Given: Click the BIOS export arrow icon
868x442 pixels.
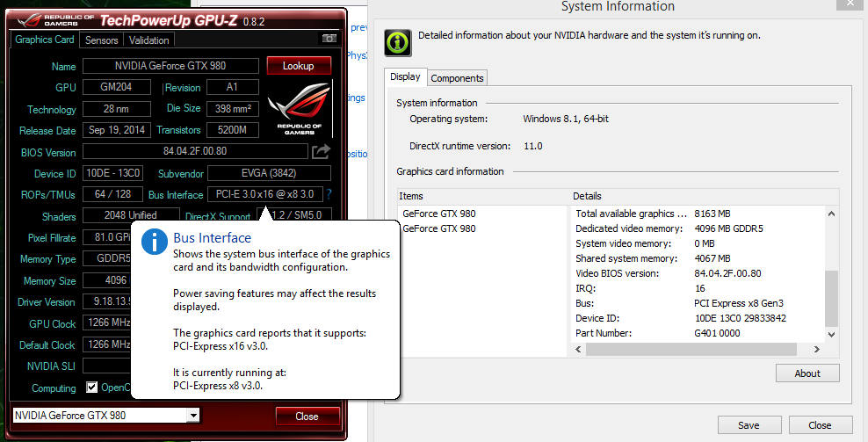Looking at the screenshot, I should 321,151.
